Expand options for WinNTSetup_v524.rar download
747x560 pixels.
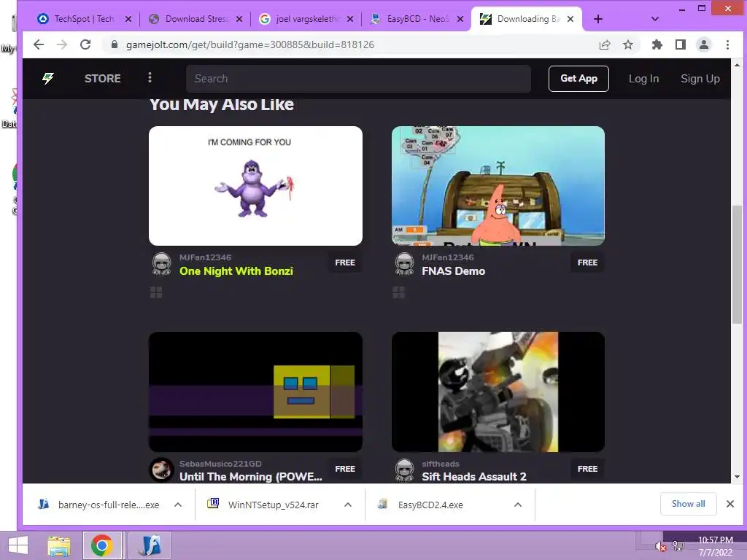pyautogui.click(x=348, y=505)
